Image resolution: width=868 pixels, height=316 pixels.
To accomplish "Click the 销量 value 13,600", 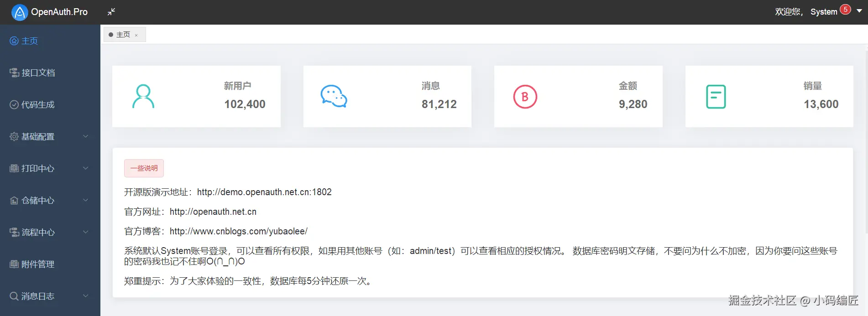I will (x=821, y=104).
